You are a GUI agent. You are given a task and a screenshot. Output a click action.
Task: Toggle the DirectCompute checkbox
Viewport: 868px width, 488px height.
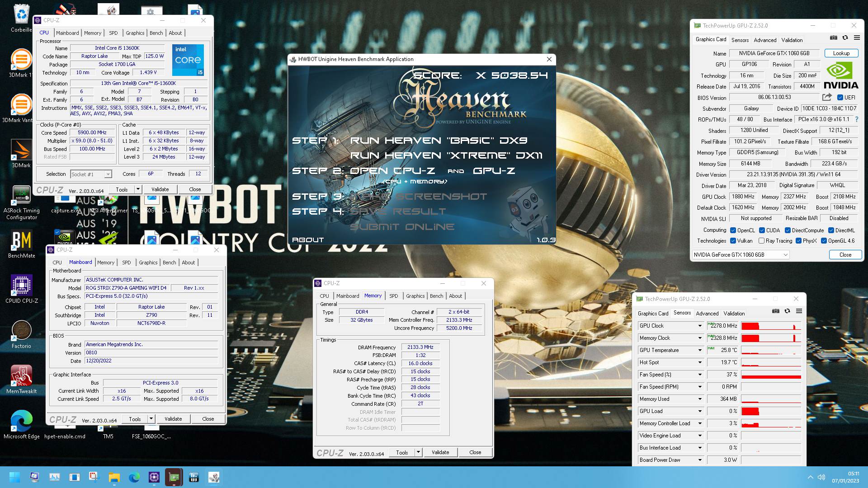(788, 230)
